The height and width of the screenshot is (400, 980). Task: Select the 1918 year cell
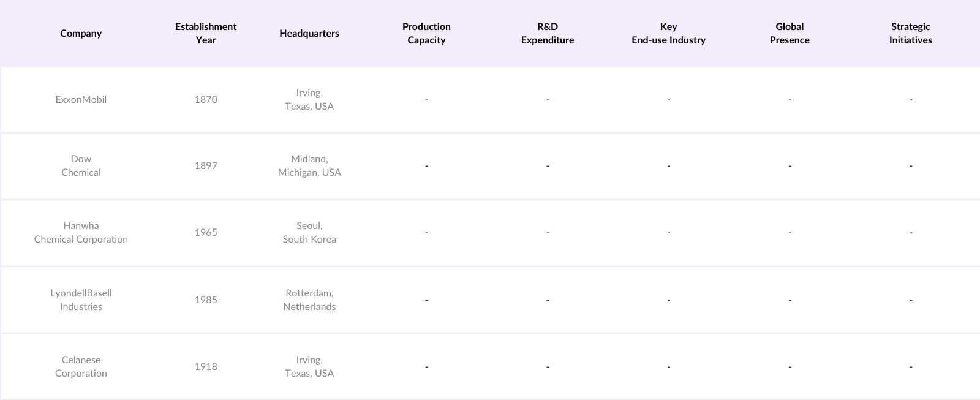(206, 367)
